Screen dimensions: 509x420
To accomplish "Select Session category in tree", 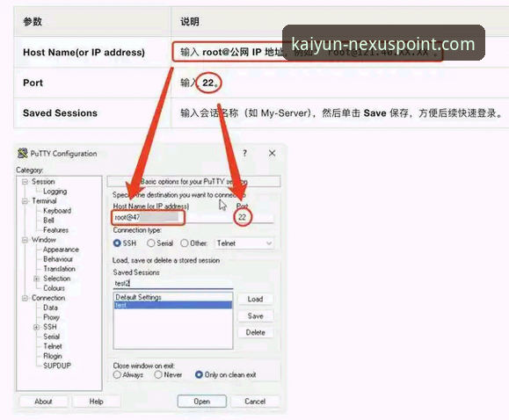I will pyautogui.click(x=43, y=181).
